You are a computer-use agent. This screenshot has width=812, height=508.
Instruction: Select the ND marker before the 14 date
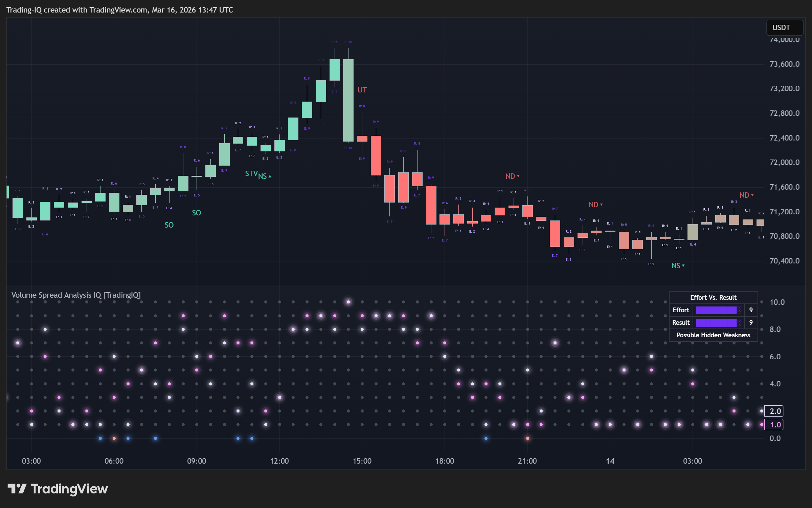pyautogui.click(x=595, y=205)
